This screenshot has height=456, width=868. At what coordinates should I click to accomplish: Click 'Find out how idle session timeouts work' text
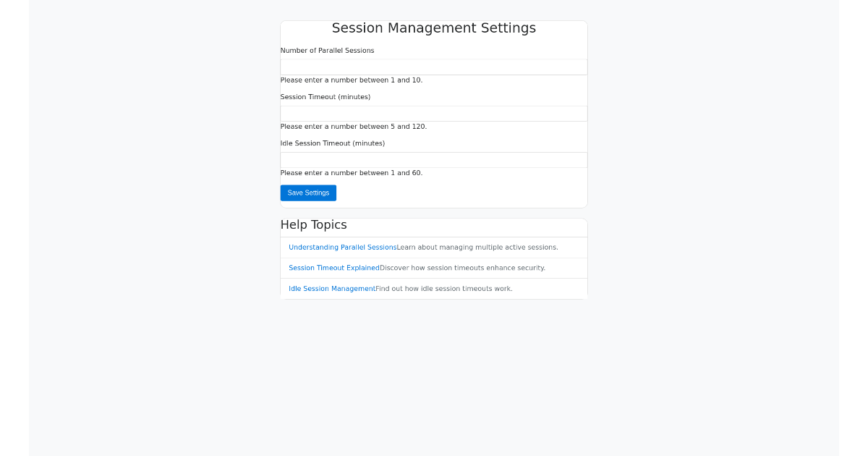point(443,289)
